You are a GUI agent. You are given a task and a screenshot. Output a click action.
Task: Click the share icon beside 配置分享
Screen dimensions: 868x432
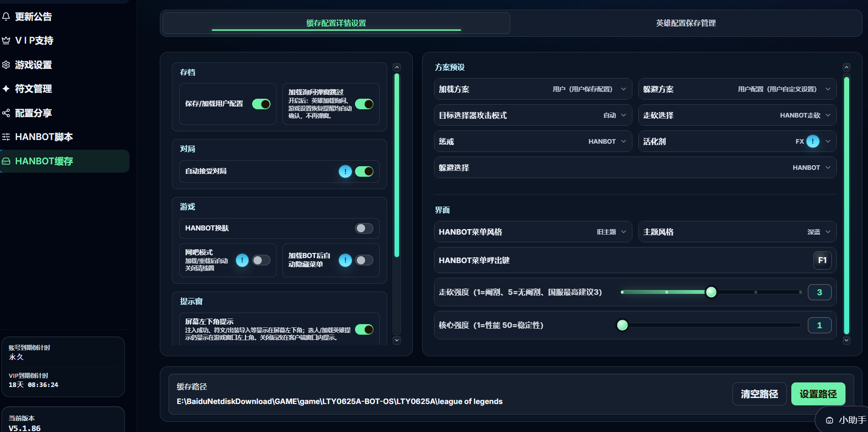tap(6, 113)
